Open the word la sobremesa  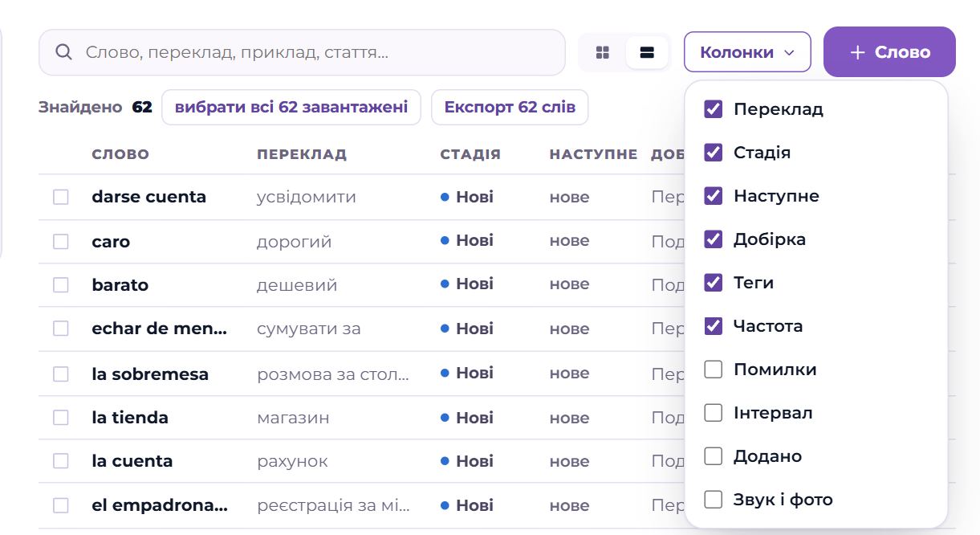coord(150,374)
